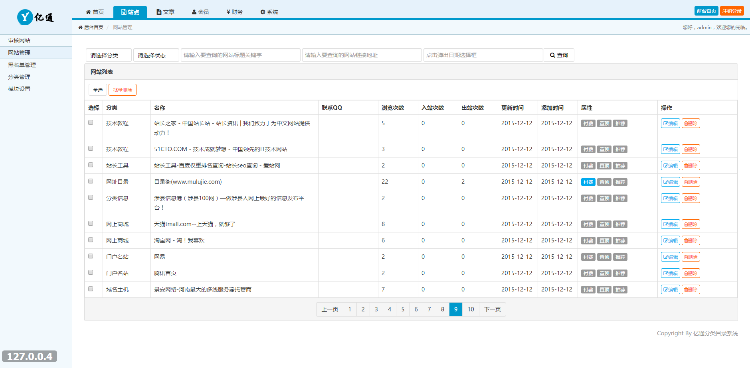Click blue edit icon button in 51CTO.COM row
Image resolution: width=750 pixels, height=368 pixels.
(670, 149)
